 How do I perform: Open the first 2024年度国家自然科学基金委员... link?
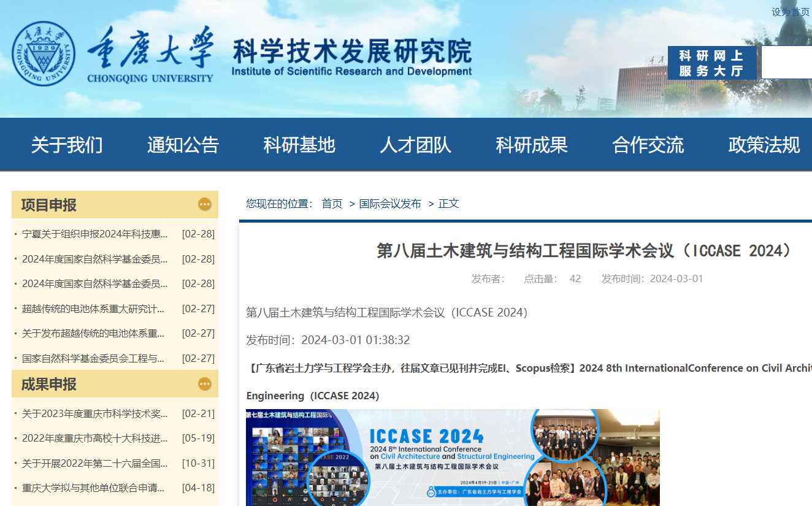click(95, 259)
